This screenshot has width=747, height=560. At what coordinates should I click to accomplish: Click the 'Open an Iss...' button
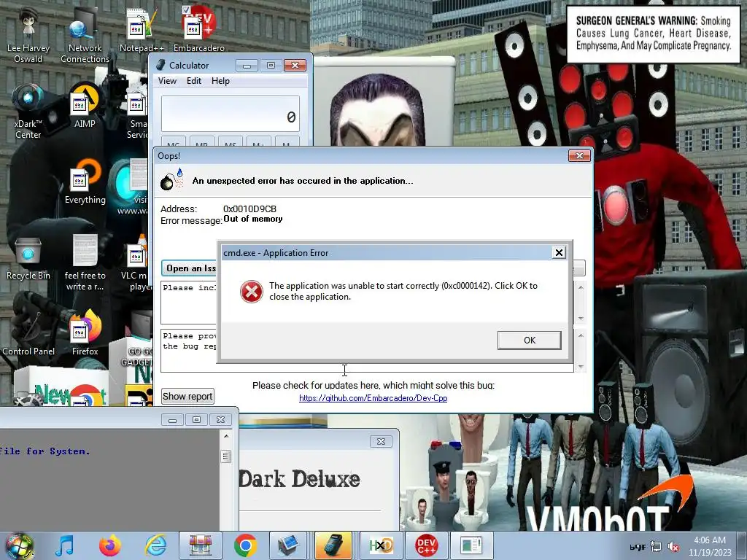pos(189,268)
